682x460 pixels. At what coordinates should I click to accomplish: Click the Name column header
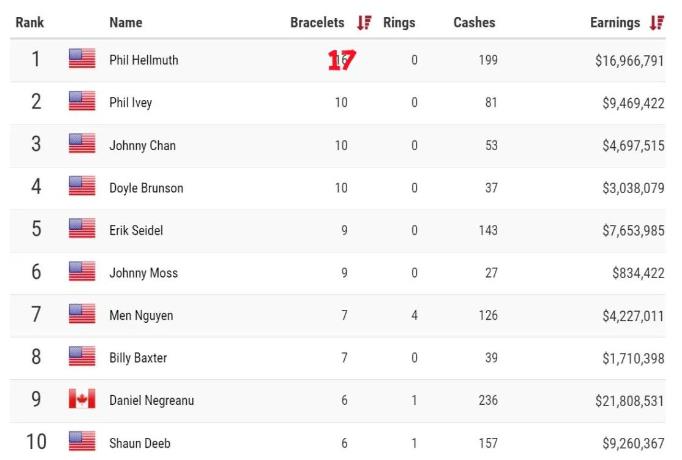click(126, 23)
